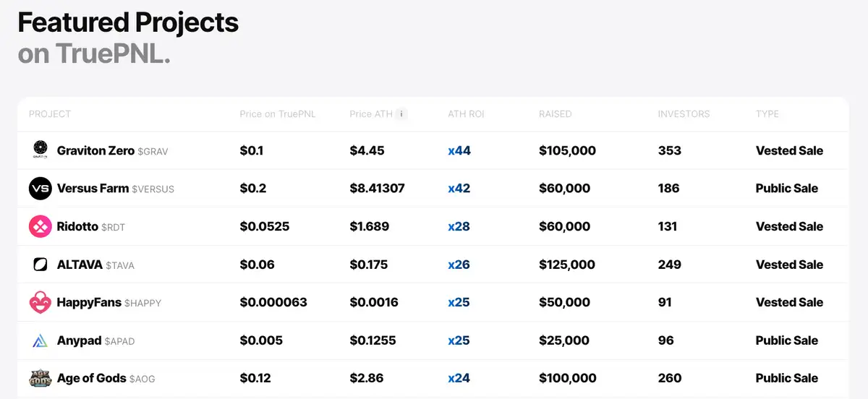Click the Ridotto pink logo icon

(x=40, y=227)
